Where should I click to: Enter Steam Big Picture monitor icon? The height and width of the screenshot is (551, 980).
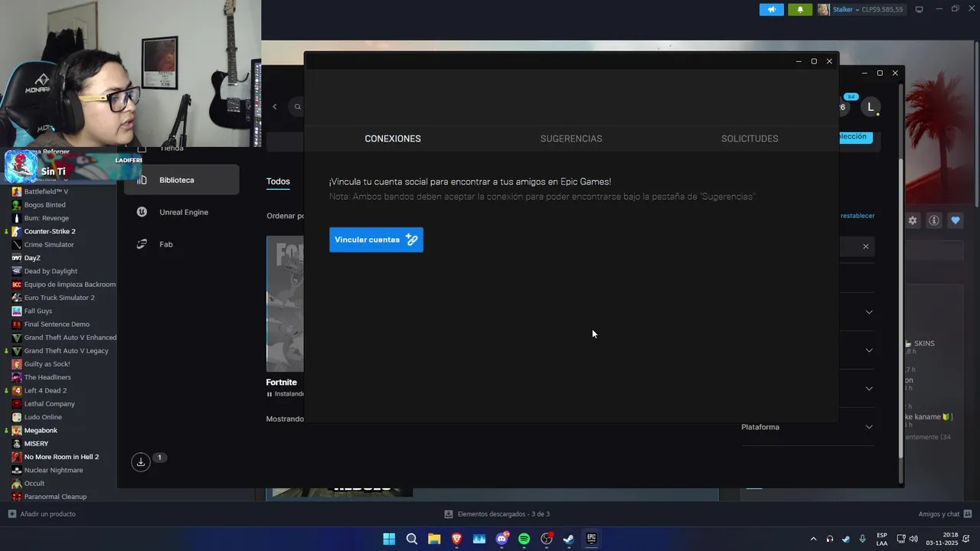(x=920, y=9)
